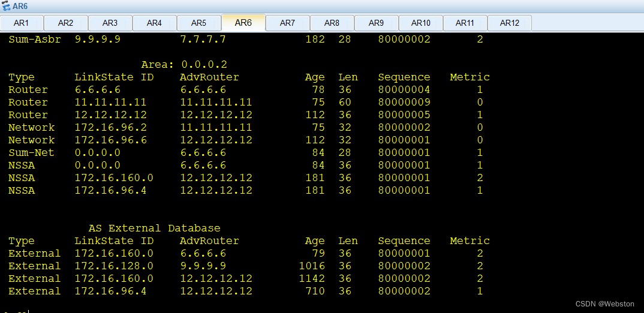Click the Sum-Net type label
This screenshot has height=313, width=644.
31,153
